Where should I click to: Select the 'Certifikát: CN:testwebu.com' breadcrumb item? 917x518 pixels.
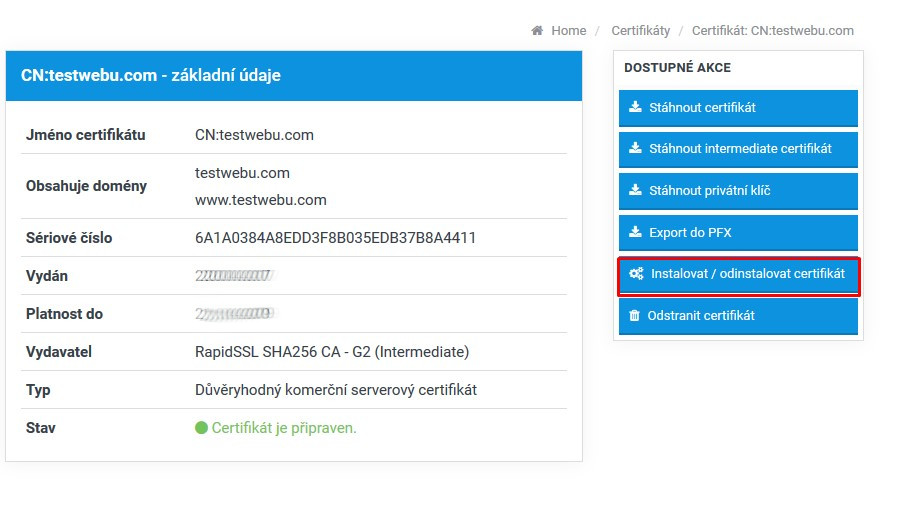[x=772, y=31]
